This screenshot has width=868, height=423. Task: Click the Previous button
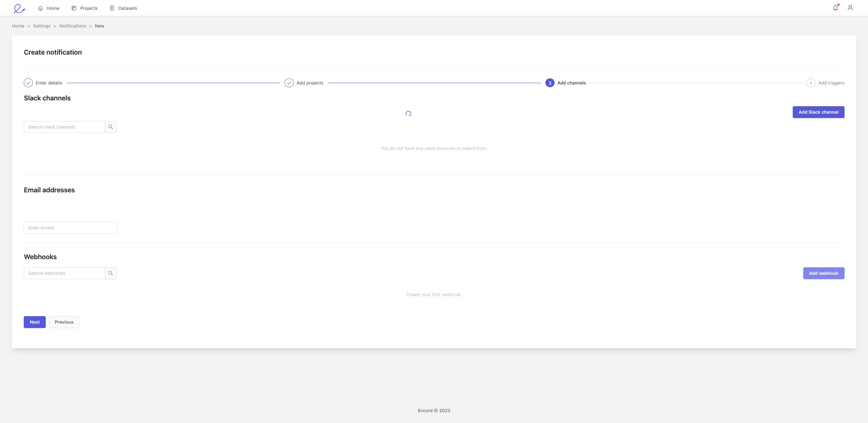tap(64, 322)
